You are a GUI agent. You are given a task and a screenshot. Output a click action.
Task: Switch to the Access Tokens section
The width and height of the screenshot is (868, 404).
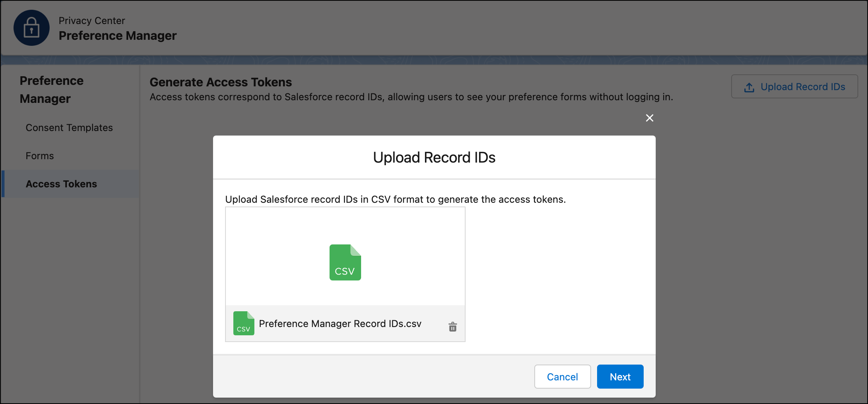pos(61,184)
